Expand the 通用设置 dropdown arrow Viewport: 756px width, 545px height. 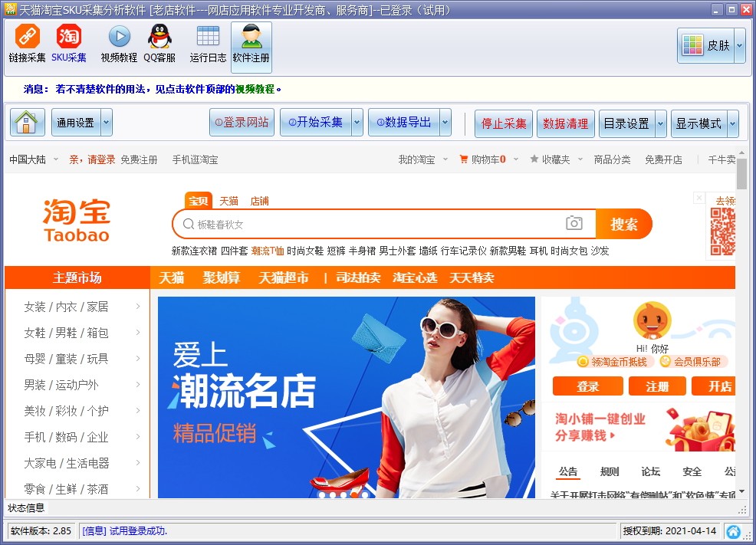[x=107, y=123]
